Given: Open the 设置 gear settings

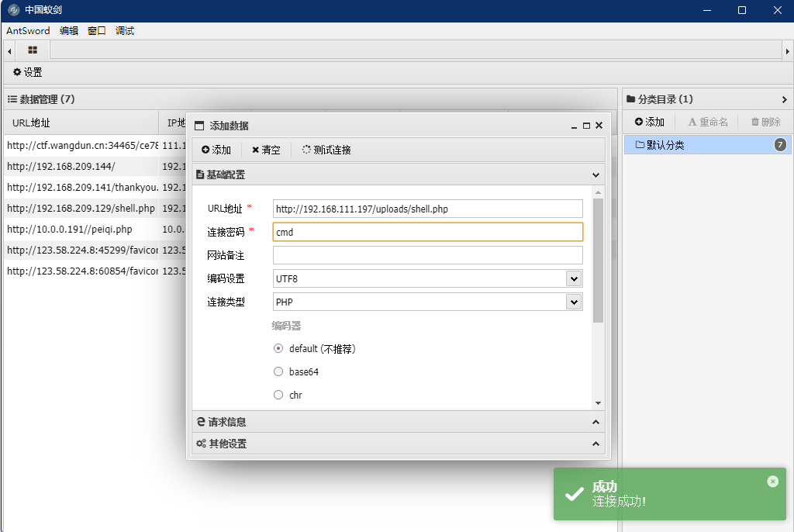Looking at the screenshot, I should (x=28, y=72).
